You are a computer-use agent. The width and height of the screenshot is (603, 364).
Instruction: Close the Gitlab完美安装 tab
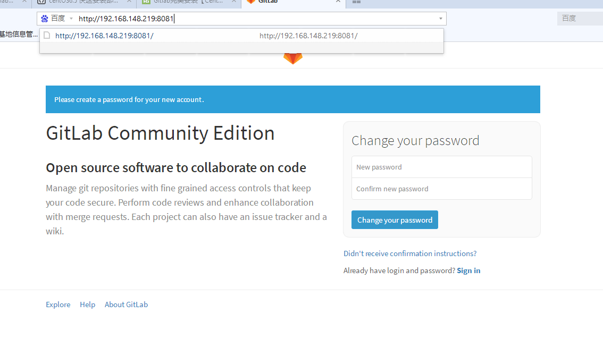click(234, 2)
